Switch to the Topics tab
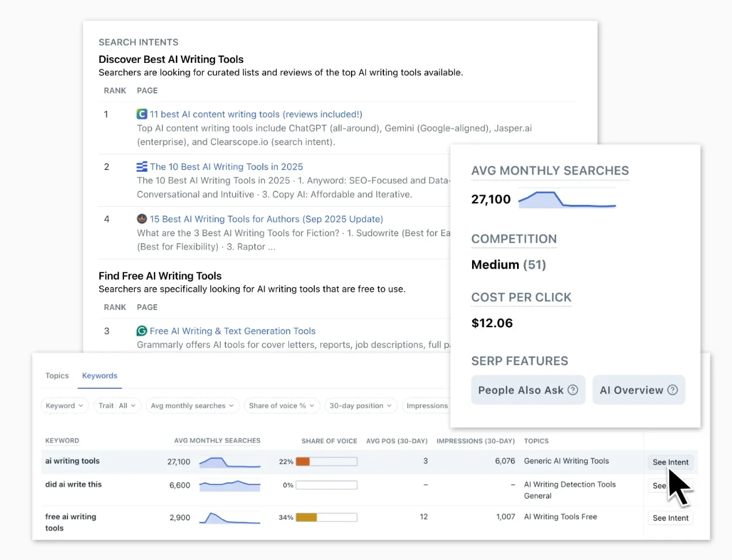The width and height of the screenshot is (732, 560). tap(56, 376)
